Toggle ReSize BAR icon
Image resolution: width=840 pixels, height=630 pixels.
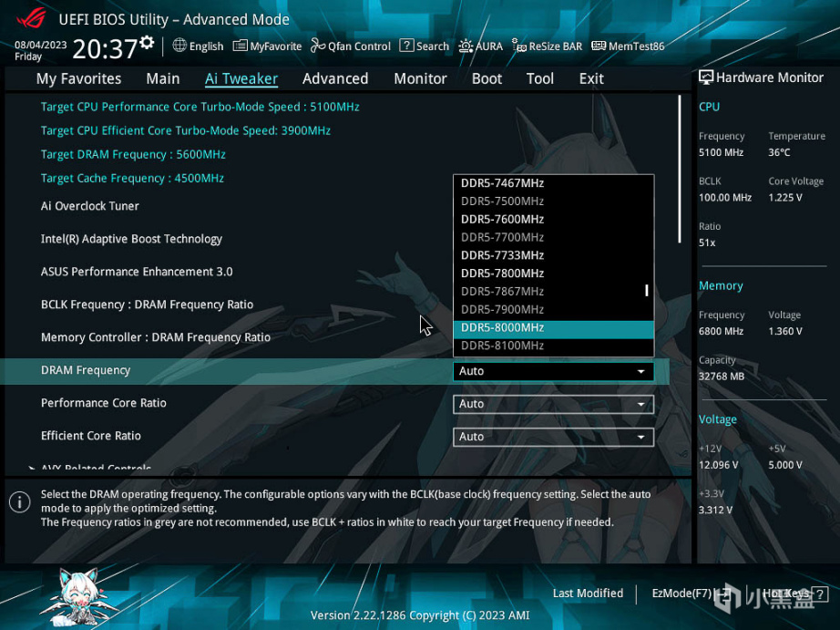click(518, 46)
